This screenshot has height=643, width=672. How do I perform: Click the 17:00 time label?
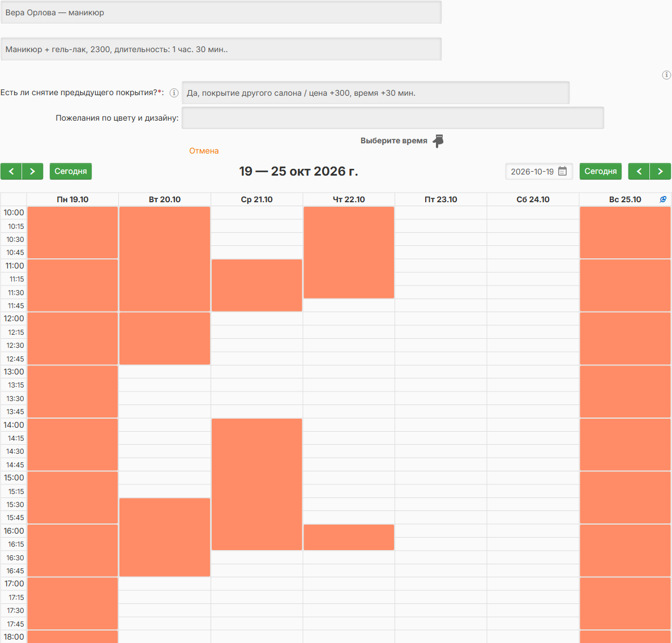(14, 584)
